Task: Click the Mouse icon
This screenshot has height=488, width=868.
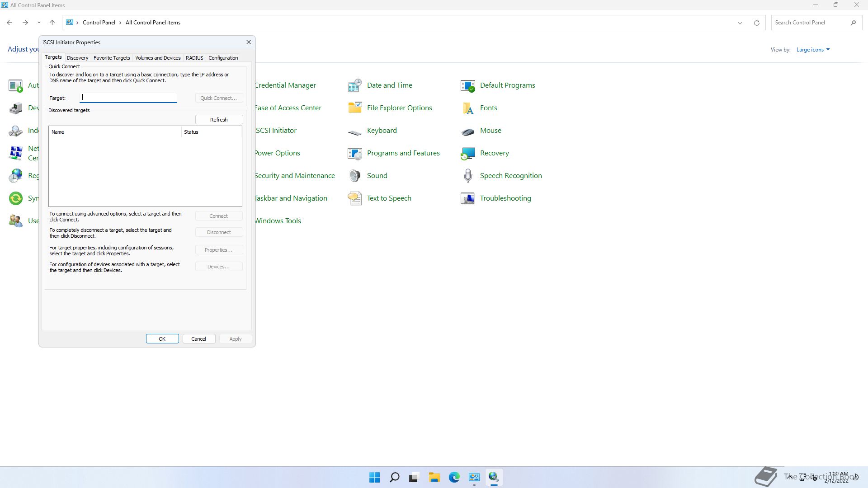Action: point(468,131)
